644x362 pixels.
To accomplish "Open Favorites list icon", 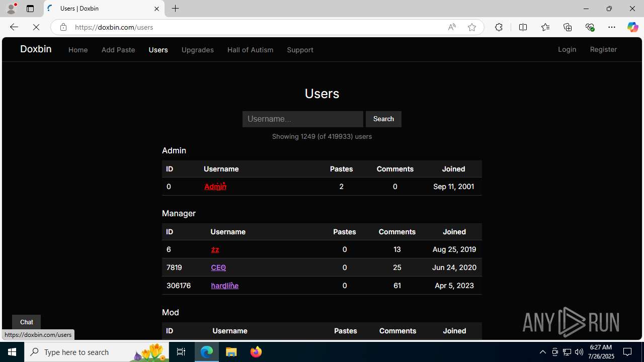I will [545, 27].
